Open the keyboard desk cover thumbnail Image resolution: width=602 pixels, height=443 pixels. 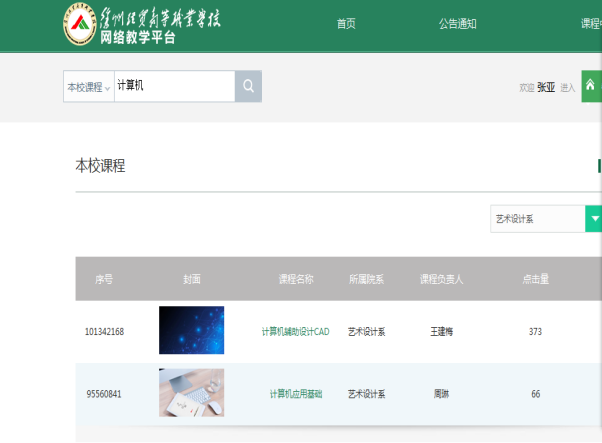tap(192, 392)
